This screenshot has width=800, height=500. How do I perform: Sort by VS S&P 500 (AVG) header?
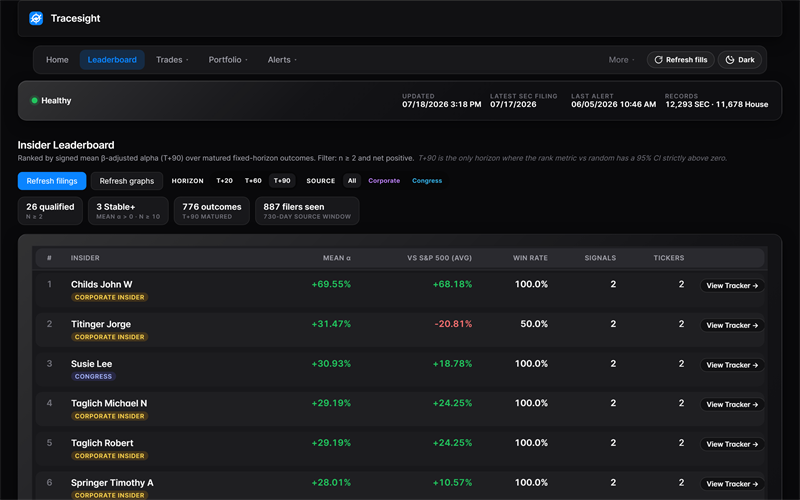pyautogui.click(x=439, y=258)
